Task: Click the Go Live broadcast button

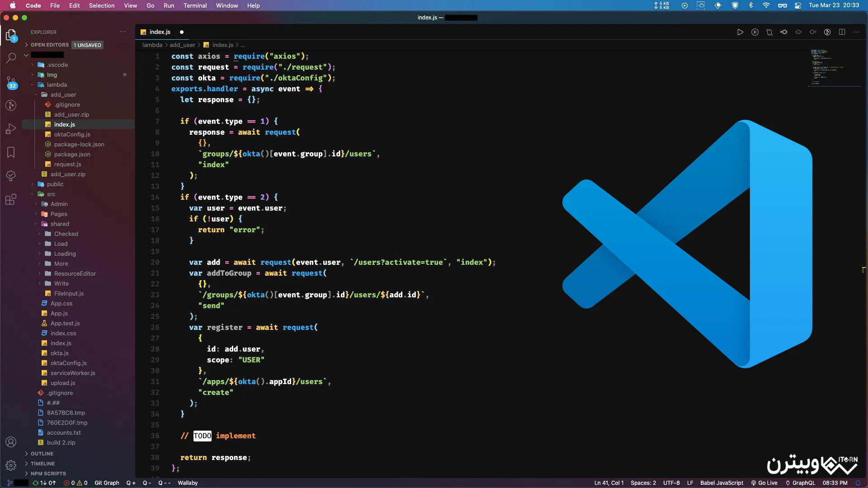Action: coord(764,483)
